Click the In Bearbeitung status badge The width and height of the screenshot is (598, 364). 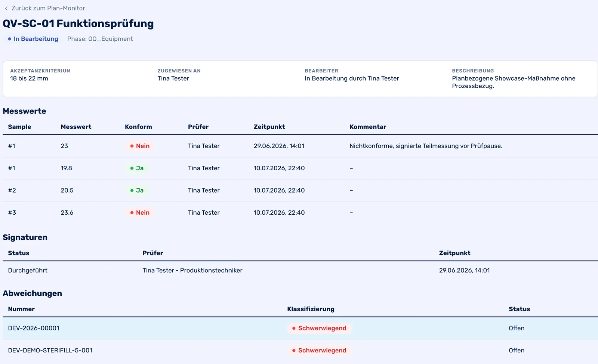pyautogui.click(x=33, y=39)
